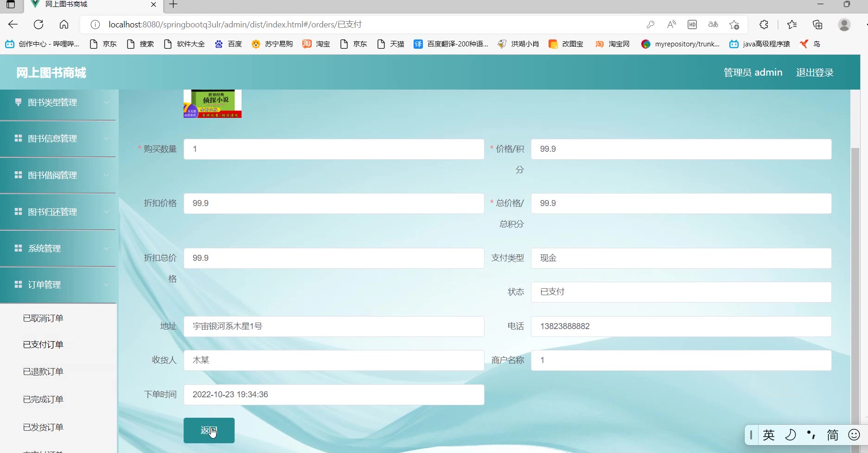Click the 商户名称 input field
This screenshot has width=868, height=453.
pyautogui.click(x=681, y=360)
